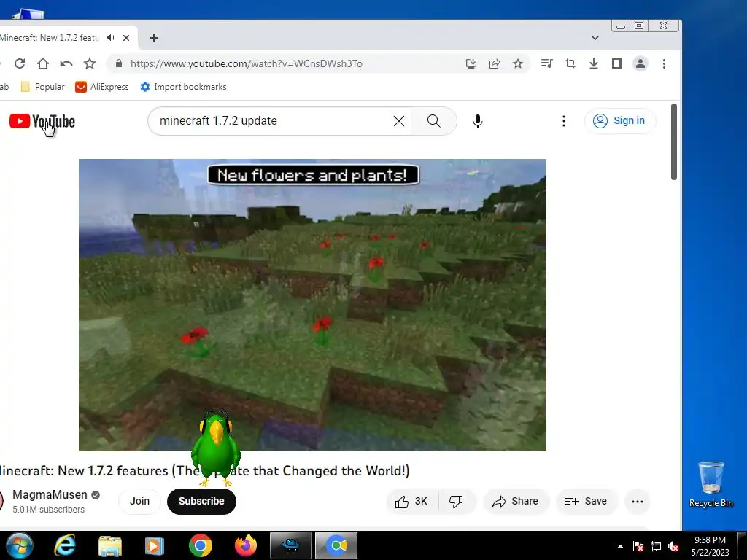Click the 5.01M subscribers text
This screenshot has height=560, width=747.
49,510
